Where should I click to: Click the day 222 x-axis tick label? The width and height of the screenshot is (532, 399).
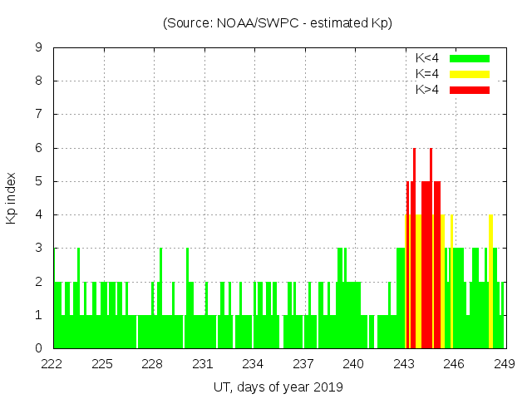[x=52, y=364]
